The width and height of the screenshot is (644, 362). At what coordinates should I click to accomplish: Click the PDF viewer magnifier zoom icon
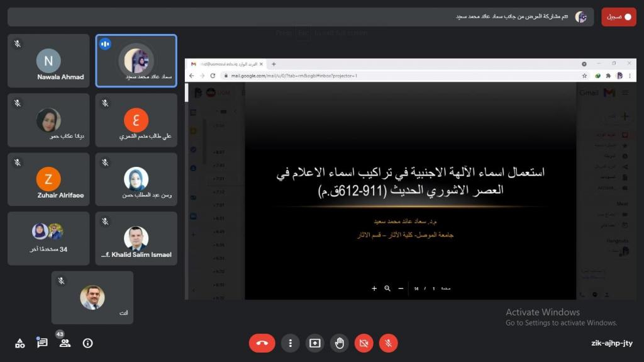tap(387, 288)
